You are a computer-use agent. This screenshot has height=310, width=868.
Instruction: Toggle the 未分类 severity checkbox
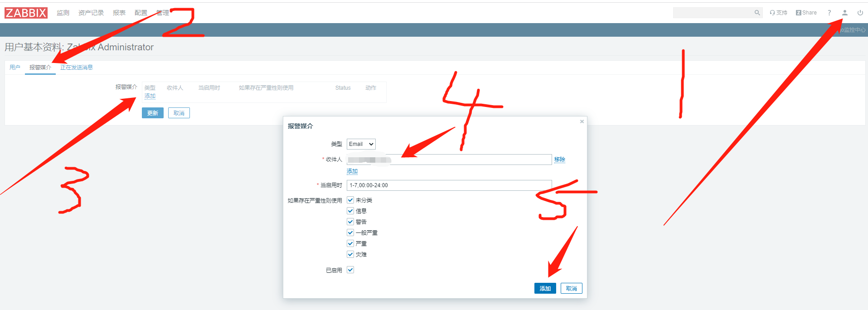pyautogui.click(x=350, y=200)
